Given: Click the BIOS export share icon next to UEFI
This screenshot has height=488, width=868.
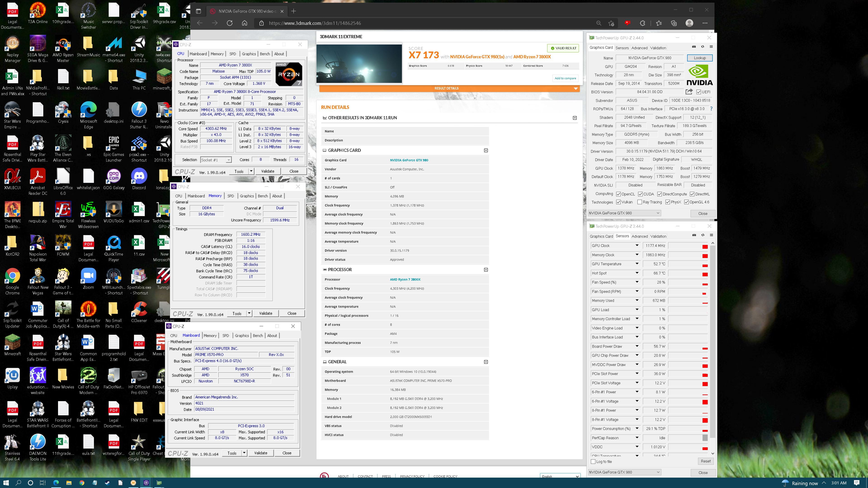Looking at the screenshot, I should click(689, 91).
